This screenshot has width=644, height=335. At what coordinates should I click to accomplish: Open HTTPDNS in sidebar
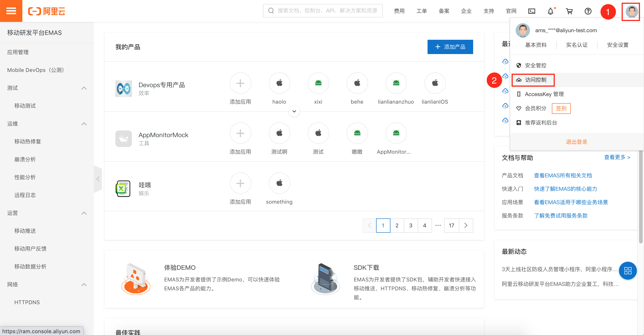[27, 302]
